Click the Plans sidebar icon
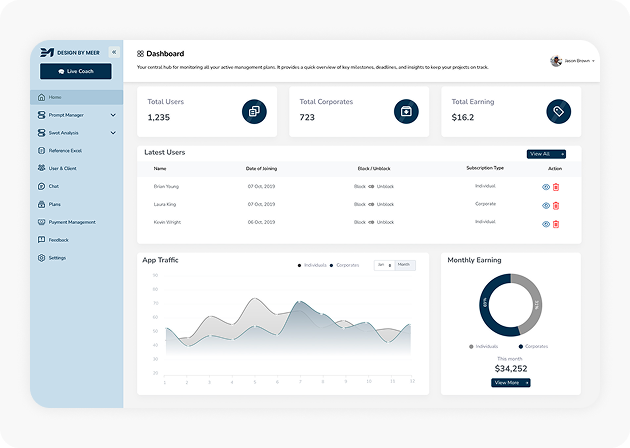630x448 pixels. (x=41, y=204)
